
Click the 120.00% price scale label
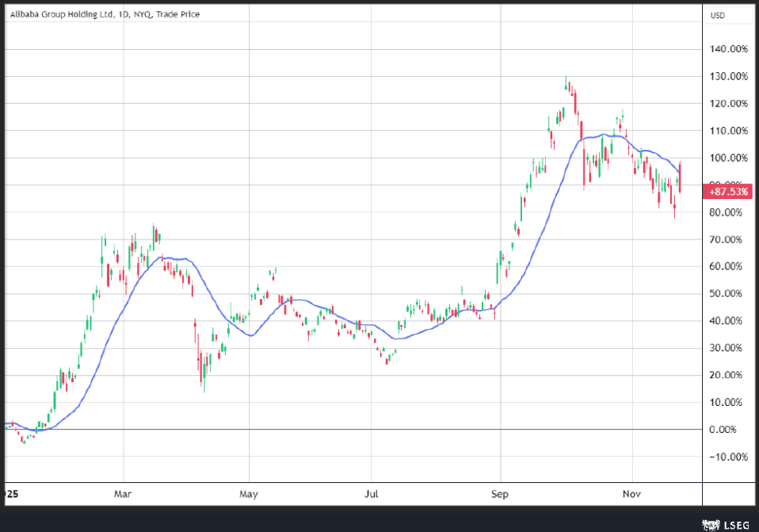point(729,103)
